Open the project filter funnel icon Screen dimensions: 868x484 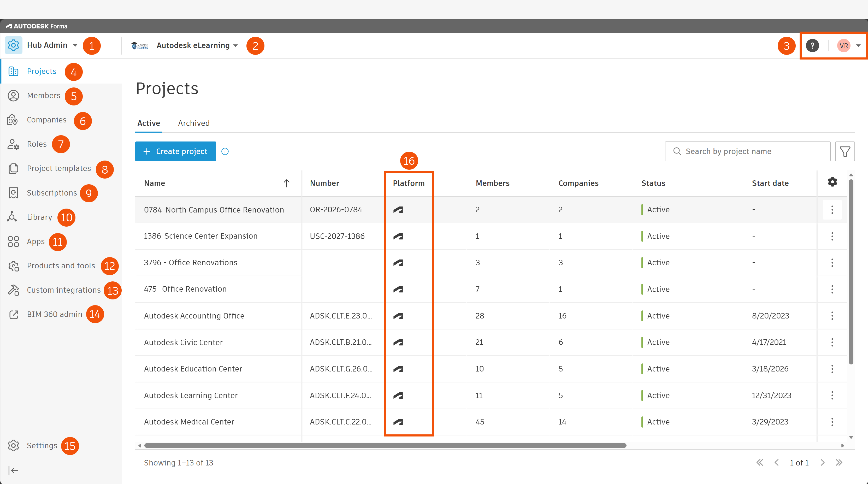pyautogui.click(x=845, y=152)
